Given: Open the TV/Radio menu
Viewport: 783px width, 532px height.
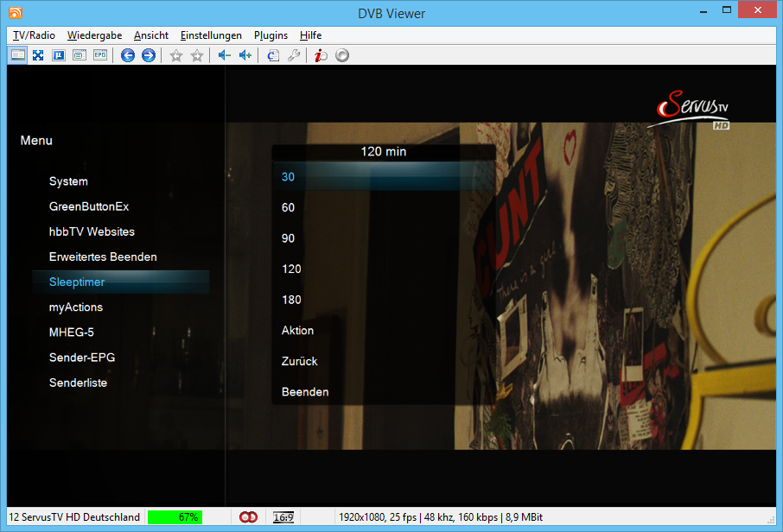Looking at the screenshot, I should coord(34,35).
